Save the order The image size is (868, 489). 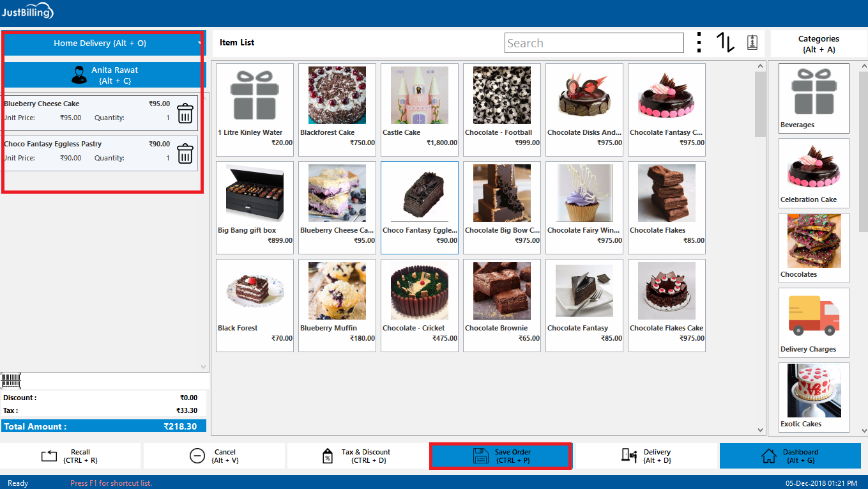tap(501, 456)
